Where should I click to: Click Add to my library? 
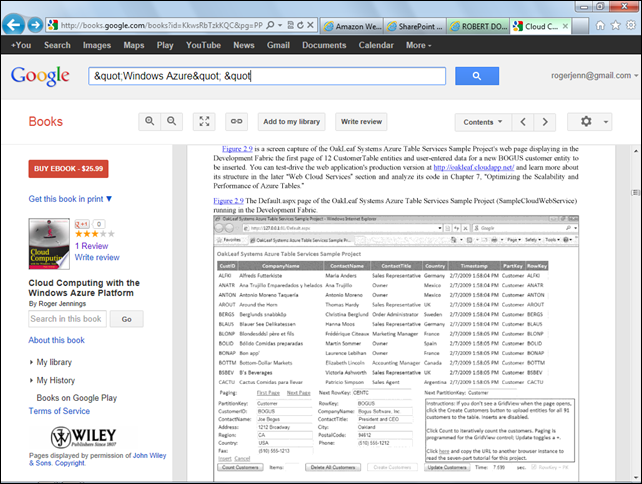pyautogui.click(x=292, y=122)
